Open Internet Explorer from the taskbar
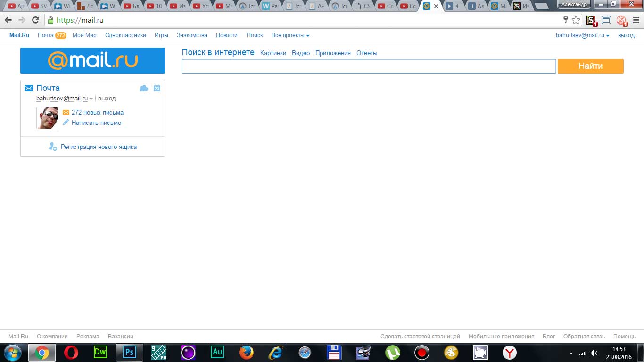The width and height of the screenshot is (644, 362). coord(276,353)
